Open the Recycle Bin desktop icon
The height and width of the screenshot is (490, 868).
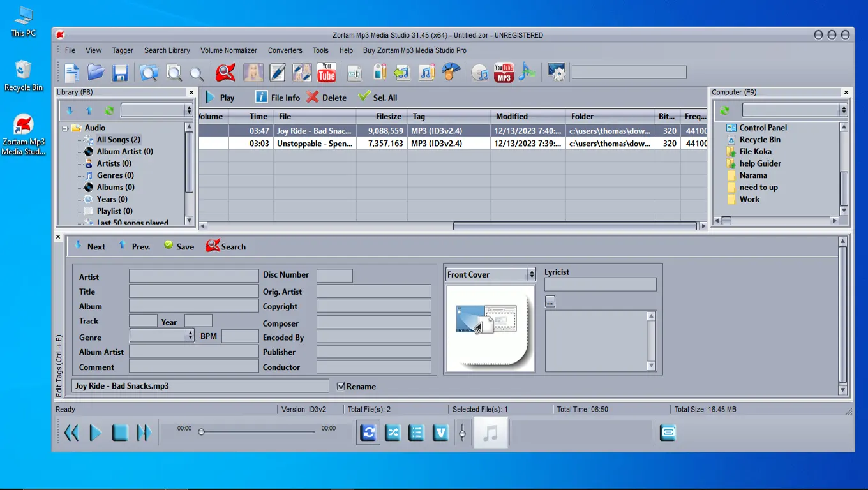24,75
